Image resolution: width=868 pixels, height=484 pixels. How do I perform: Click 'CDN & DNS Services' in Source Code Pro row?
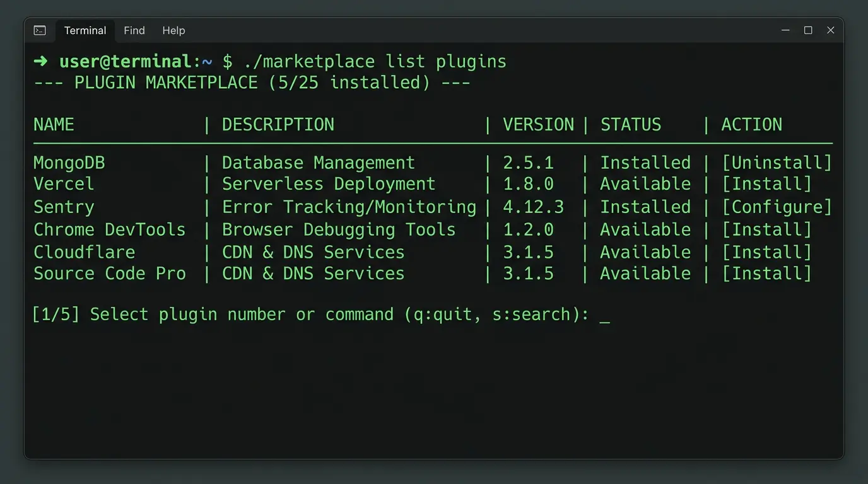tap(314, 274)
